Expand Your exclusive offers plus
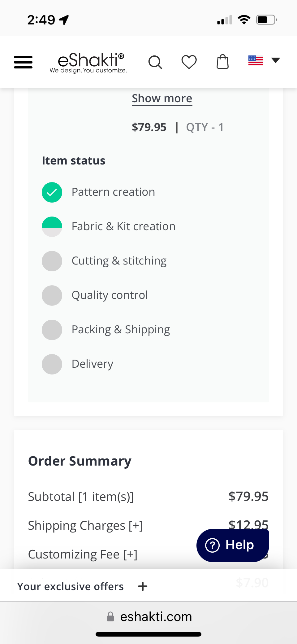The width and height of the screenshot is (297, 644). pos(143,586)
